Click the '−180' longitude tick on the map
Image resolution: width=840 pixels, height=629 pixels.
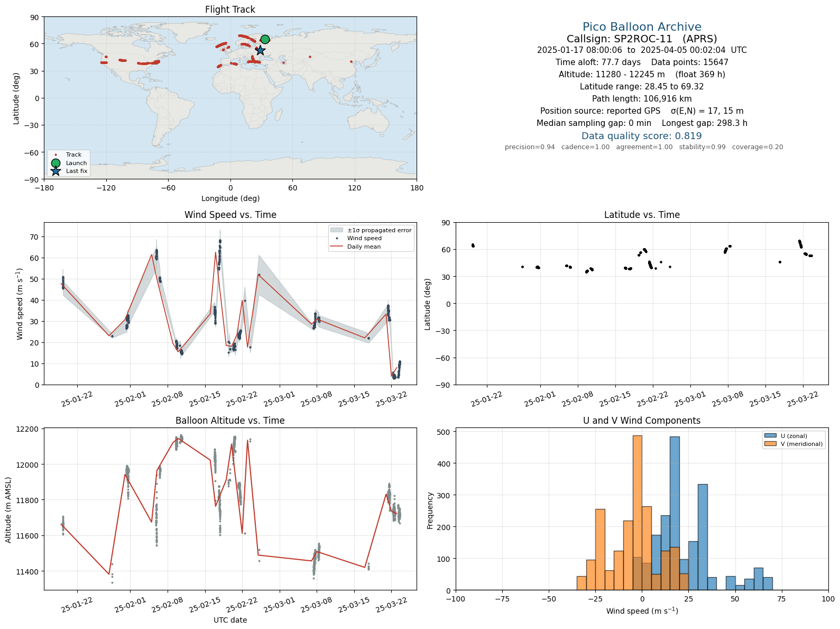click(x=44, y=188)
